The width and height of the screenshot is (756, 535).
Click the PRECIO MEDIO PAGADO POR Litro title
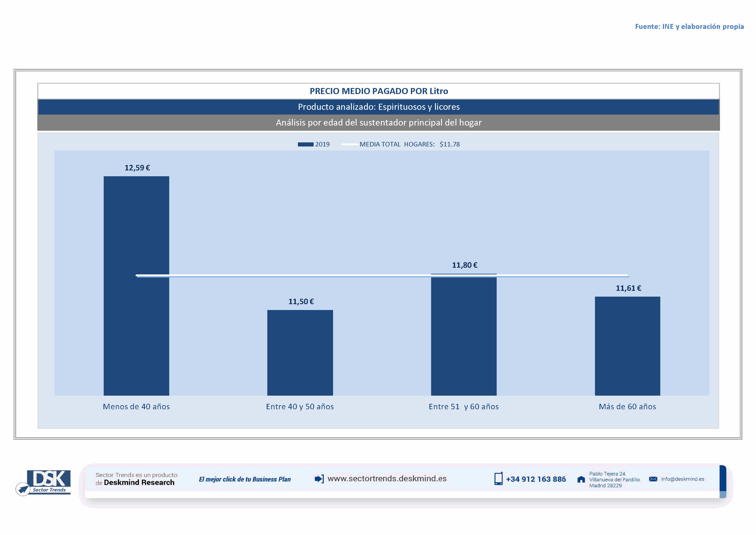(379, 91)
